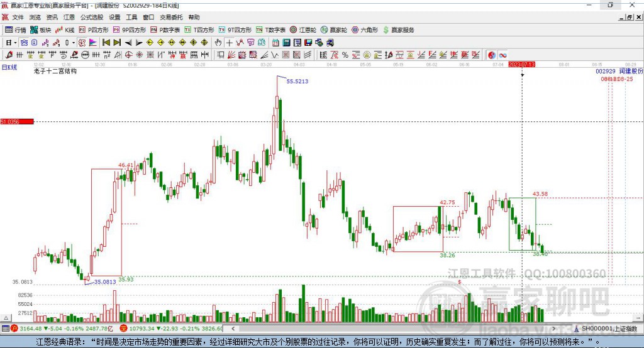Open the 资讯 menu
644x348 pixels.
pyautogui.click(x=52, y=17)
